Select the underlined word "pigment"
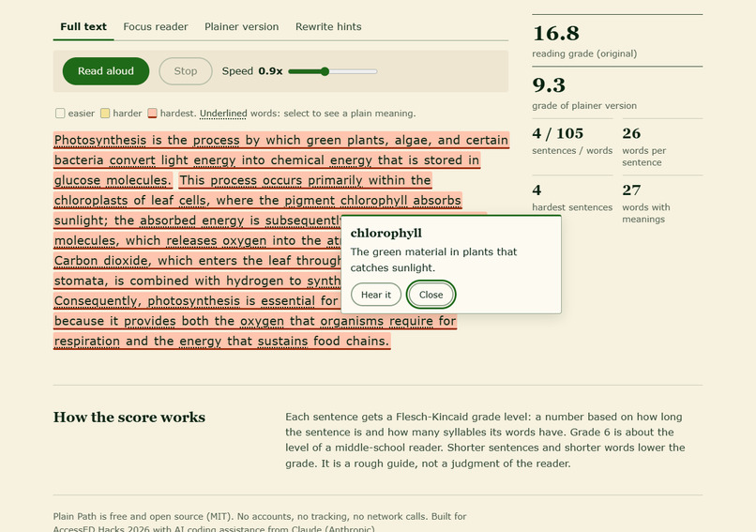The image size is (756, 532). tap(310, 200)
